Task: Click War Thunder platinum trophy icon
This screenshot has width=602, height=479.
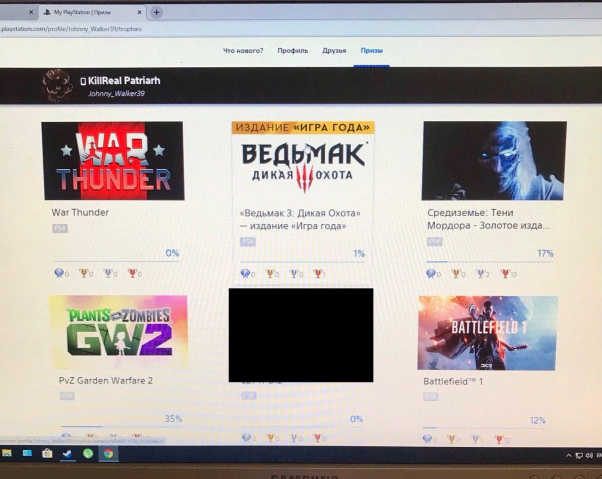Action: click(x=59, y=273)
